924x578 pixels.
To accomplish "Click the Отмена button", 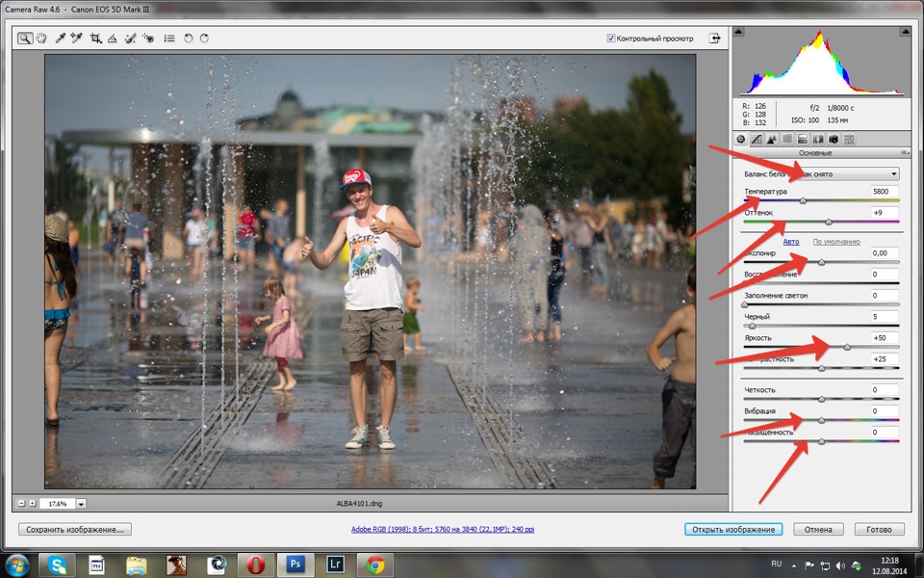I will tap(818, 530).
